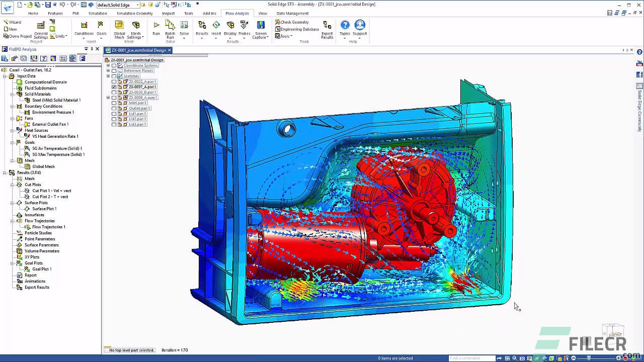Open the Topics help icon
The height and width of the screenshot is (362, 644).
345,28
